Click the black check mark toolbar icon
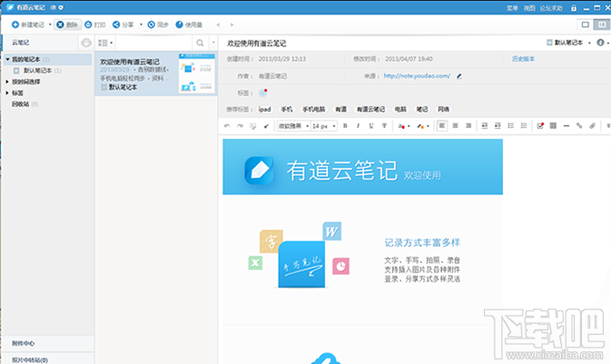 (x=266, y=126)
